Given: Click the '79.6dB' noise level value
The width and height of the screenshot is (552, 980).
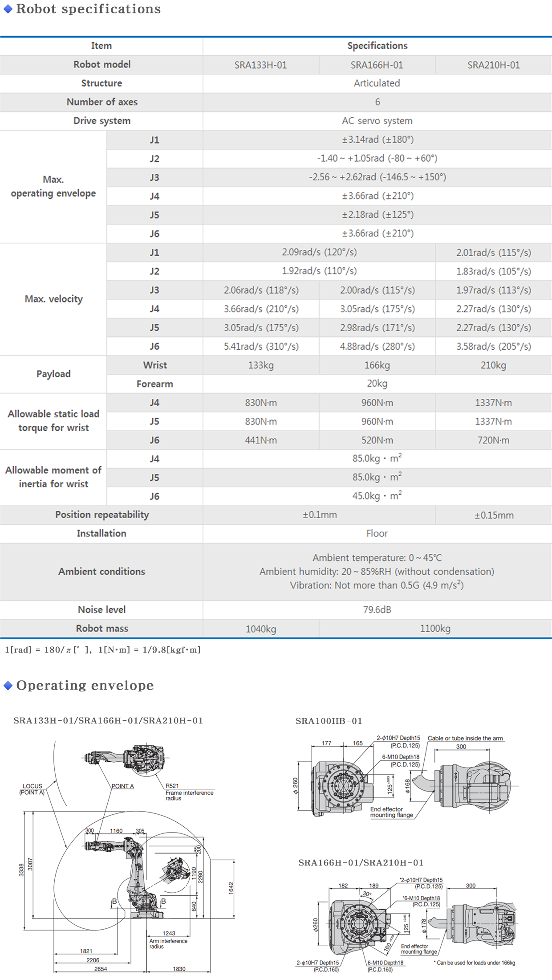Looking at the screenshot, I should click(x=377, y=609).
